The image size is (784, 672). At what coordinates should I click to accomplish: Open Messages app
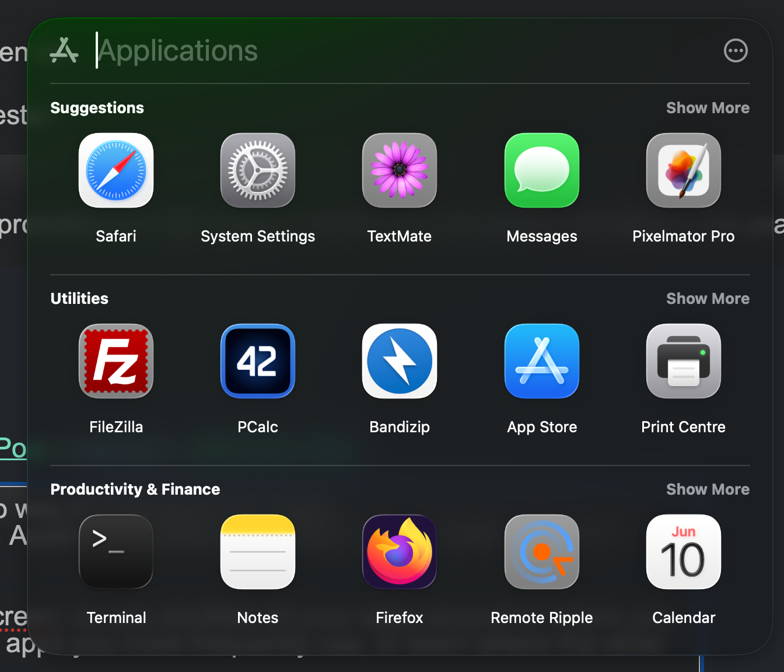click(x=542, y=170)
